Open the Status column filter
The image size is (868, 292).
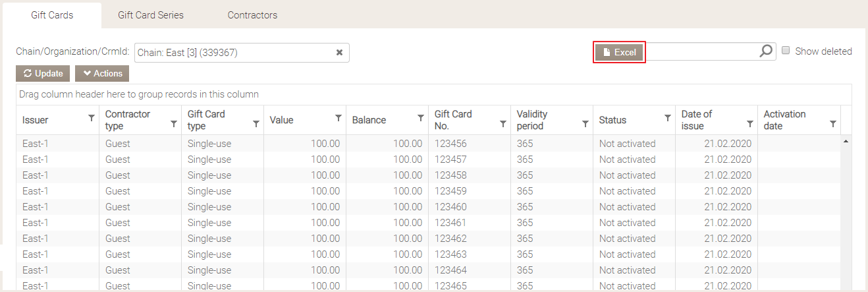point(668,118)
